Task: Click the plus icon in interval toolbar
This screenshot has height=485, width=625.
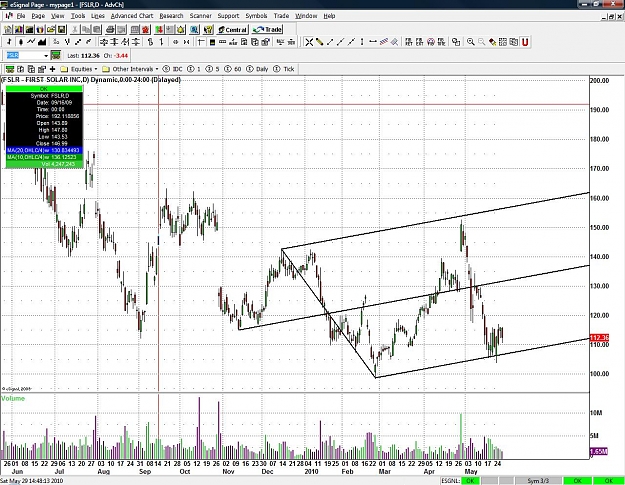Action: [x=52, y=69]
